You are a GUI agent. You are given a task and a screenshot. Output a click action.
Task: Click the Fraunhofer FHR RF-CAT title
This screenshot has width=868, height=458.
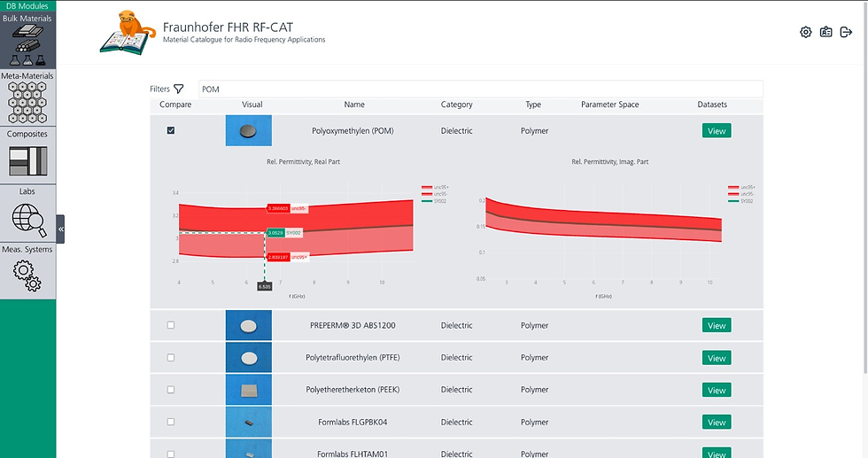coord(229,27)
